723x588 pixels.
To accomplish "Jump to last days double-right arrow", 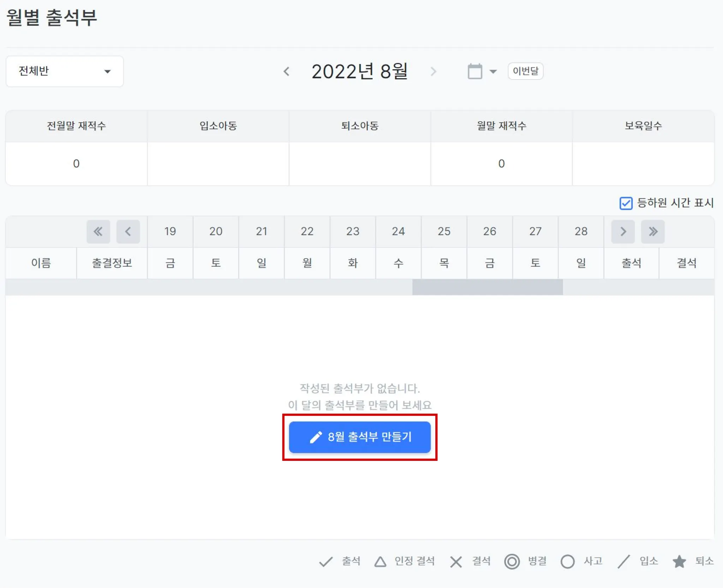I will point(653,232).
